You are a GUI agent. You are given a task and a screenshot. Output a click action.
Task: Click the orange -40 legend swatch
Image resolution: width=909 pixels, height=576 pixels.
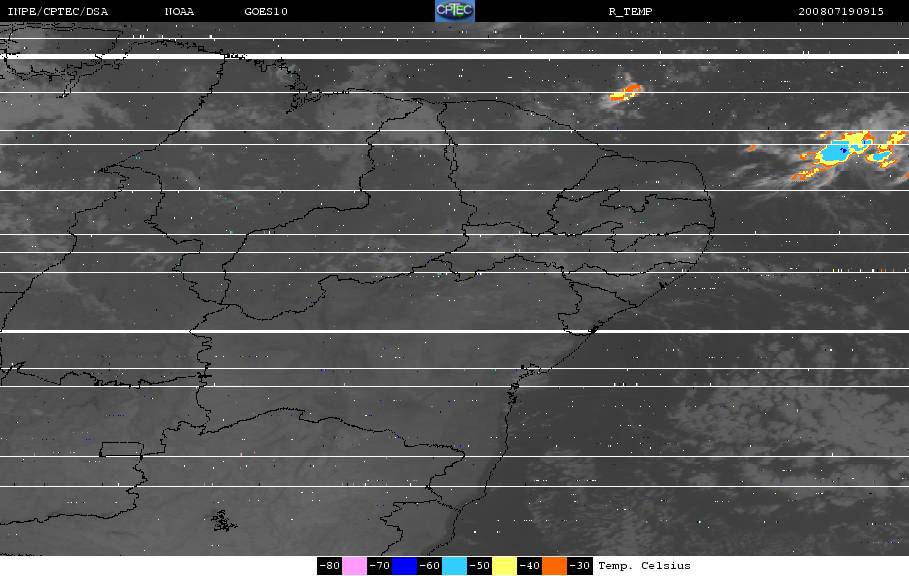(554, 566)
